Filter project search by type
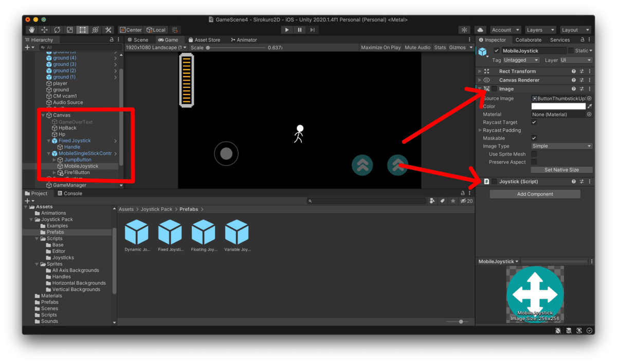617x364 pixels. tap(432, 201)
